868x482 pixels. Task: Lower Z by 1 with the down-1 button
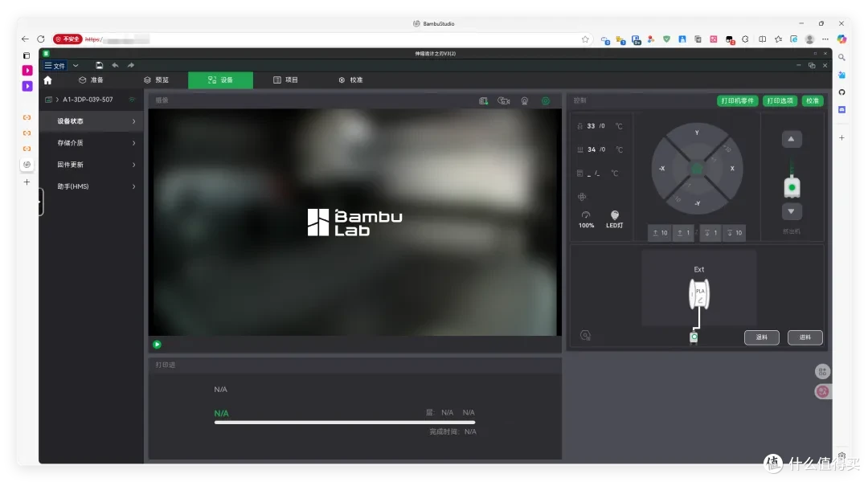[710, 233]
